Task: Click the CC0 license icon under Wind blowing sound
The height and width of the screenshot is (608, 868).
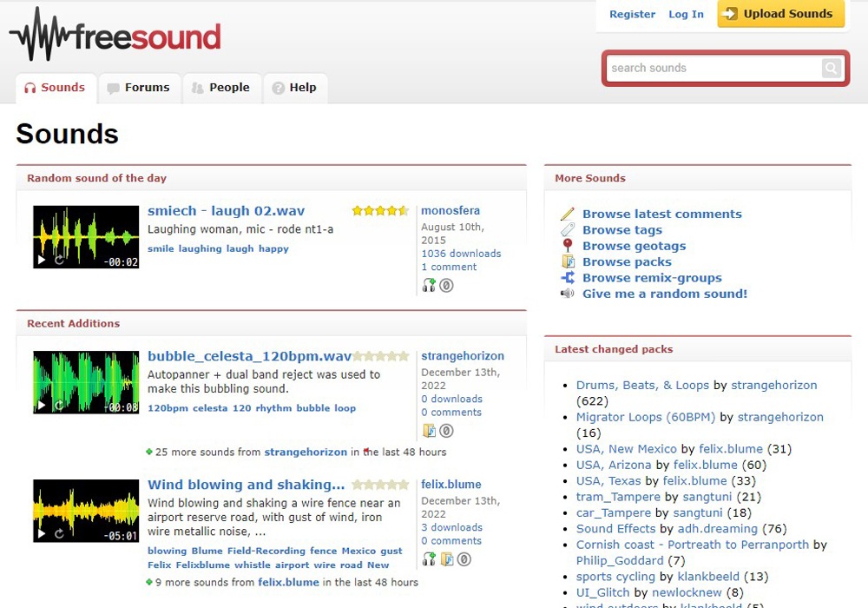Action: tap(464, 559)
